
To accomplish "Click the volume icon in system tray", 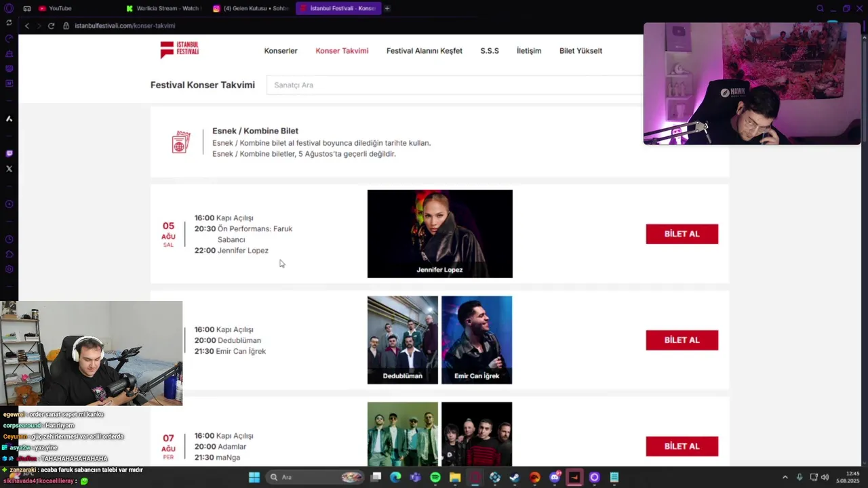I will click(825, 477).
